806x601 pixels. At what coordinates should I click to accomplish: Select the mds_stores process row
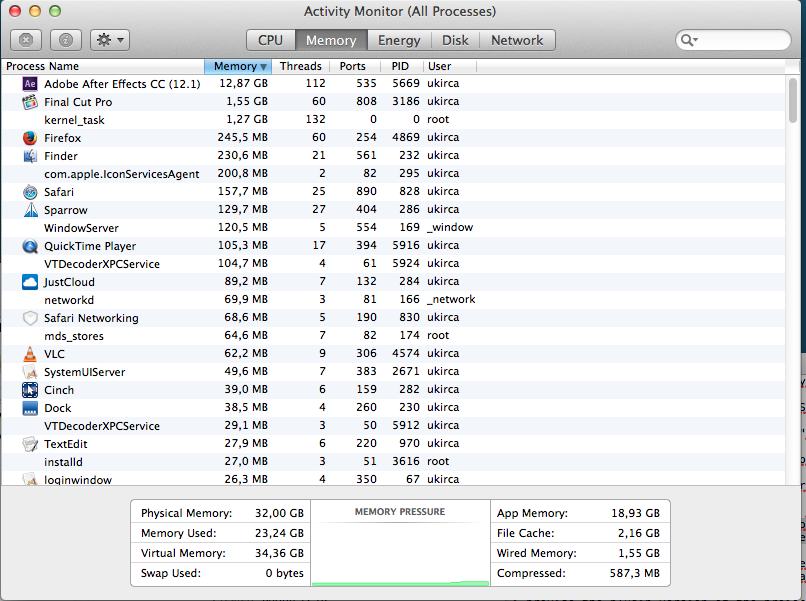pos(393,336)
